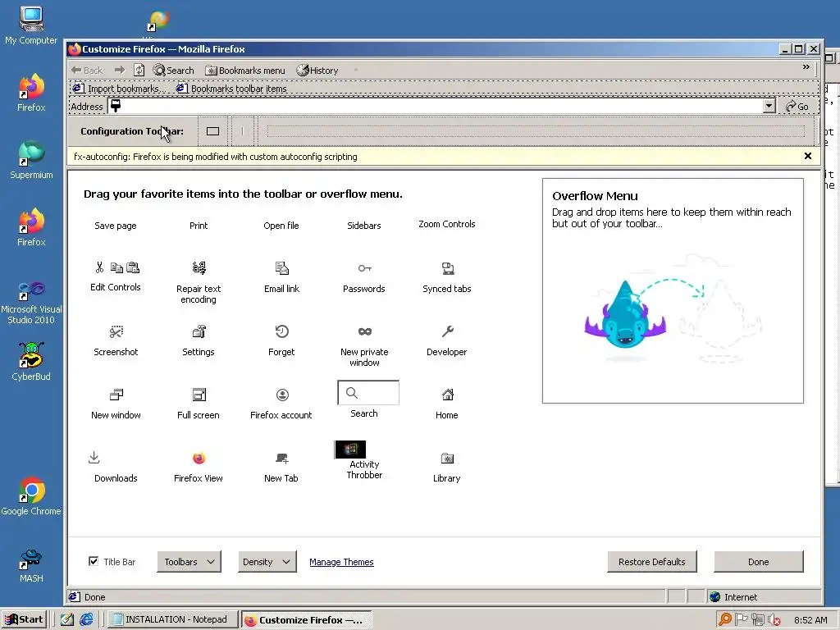
Task: Click the Search toolbar button
Action: (173, 71)
